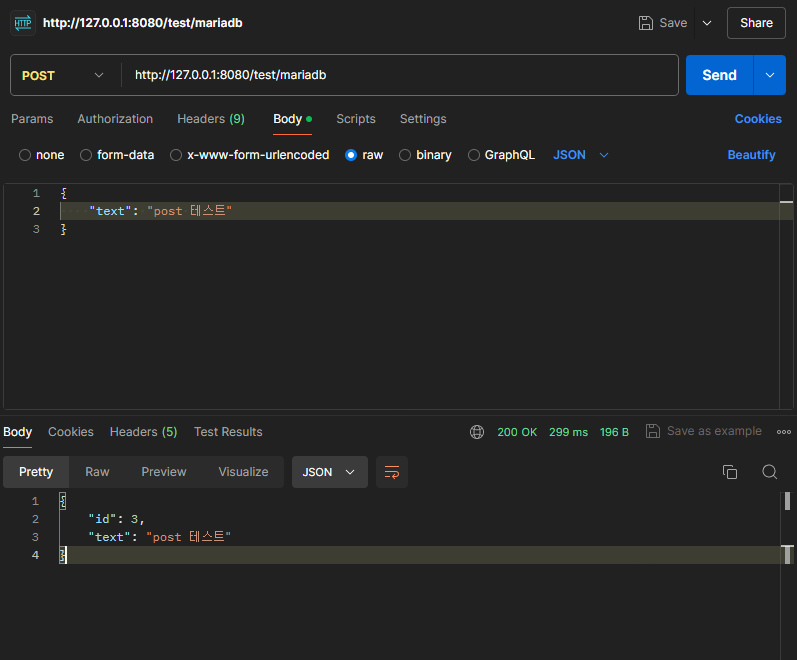The height and width of the screenshot is (660, 797).
Task: Click the HTTP request type icon
Action: 23,23
